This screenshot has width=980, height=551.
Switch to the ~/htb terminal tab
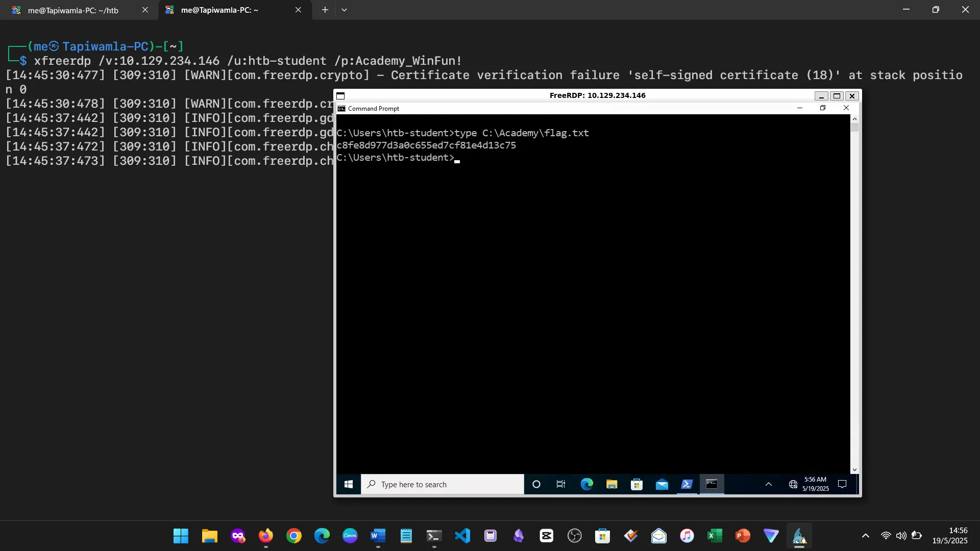pyautogui.click(x=73, y=10)
